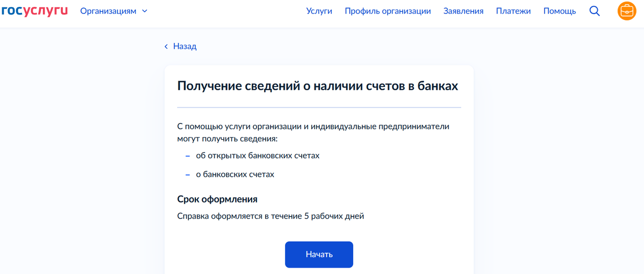The width and height of the screenshot is (644, 274).
Task: Open the Услуги menu item
Action: 319,11
